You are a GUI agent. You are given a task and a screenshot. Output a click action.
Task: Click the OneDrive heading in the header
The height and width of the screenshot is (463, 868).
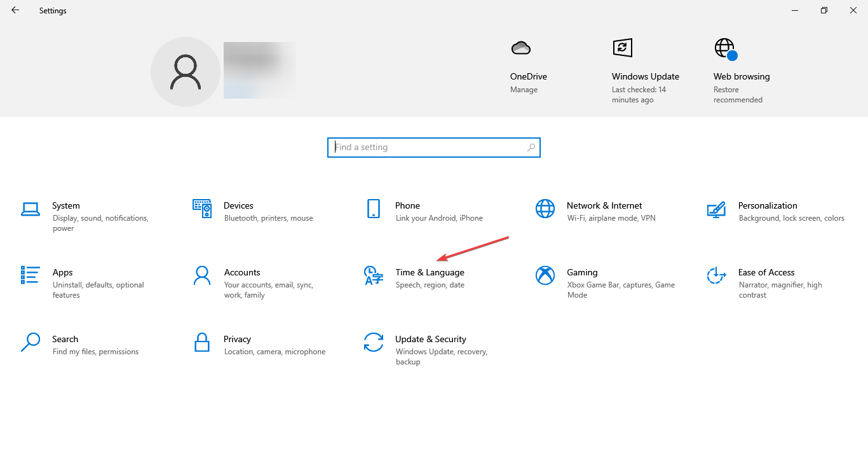click(x=529, y=76)
